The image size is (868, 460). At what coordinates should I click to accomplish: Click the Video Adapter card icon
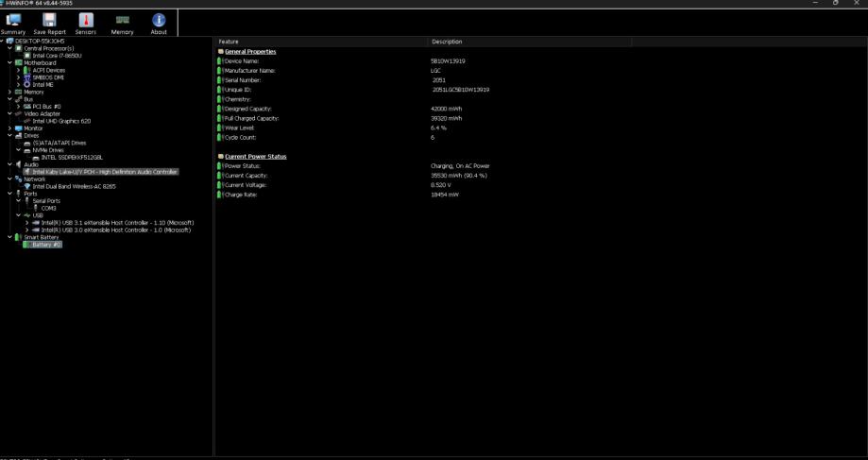[19, 113]
